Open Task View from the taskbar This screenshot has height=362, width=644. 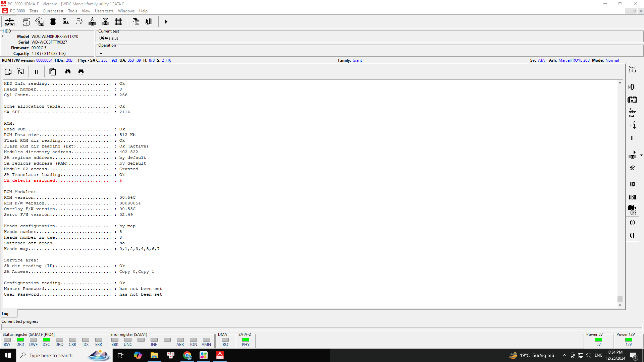pos(121,355)
